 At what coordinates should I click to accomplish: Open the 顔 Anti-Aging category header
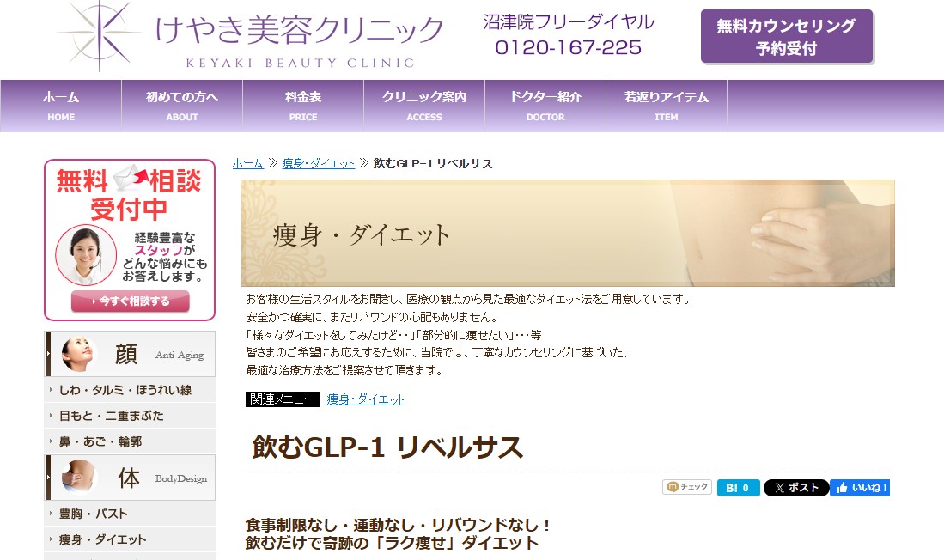click(x=130, y=354)
